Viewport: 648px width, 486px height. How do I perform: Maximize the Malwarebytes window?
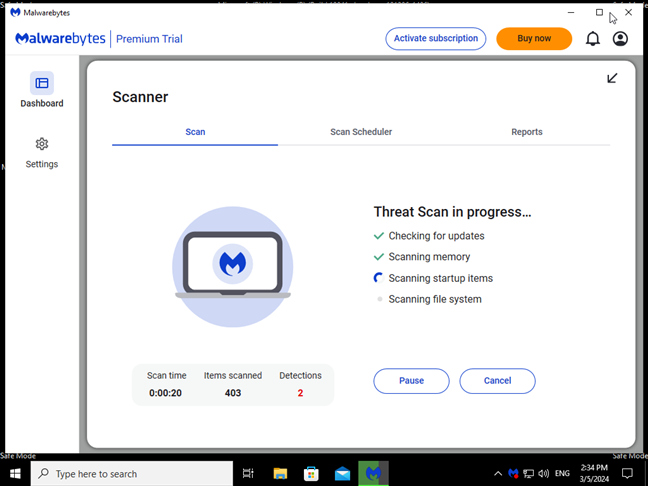pyautogui.click(x=599, y=12)
